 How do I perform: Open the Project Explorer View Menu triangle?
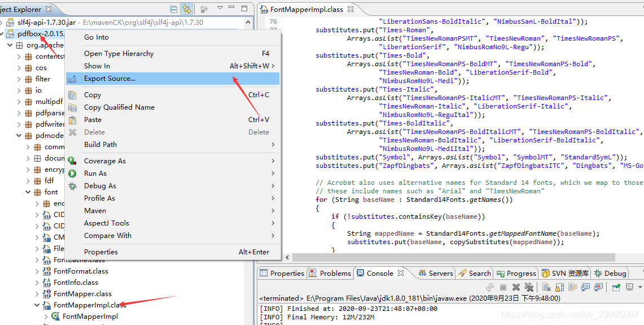220,8
